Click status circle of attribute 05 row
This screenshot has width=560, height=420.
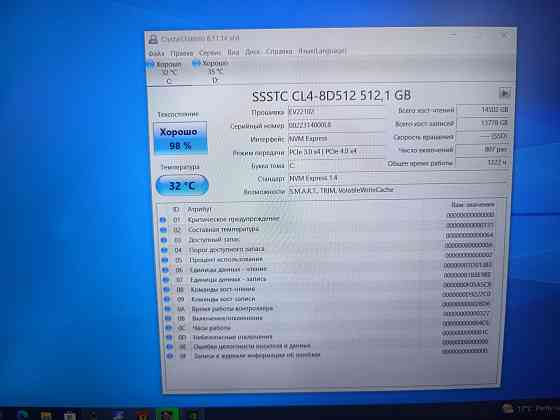point(165,260)
